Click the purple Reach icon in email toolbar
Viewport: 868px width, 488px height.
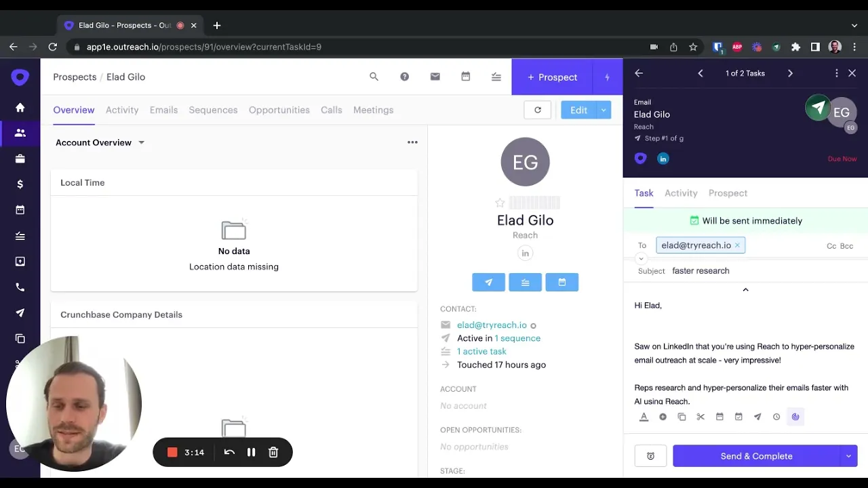795,417
